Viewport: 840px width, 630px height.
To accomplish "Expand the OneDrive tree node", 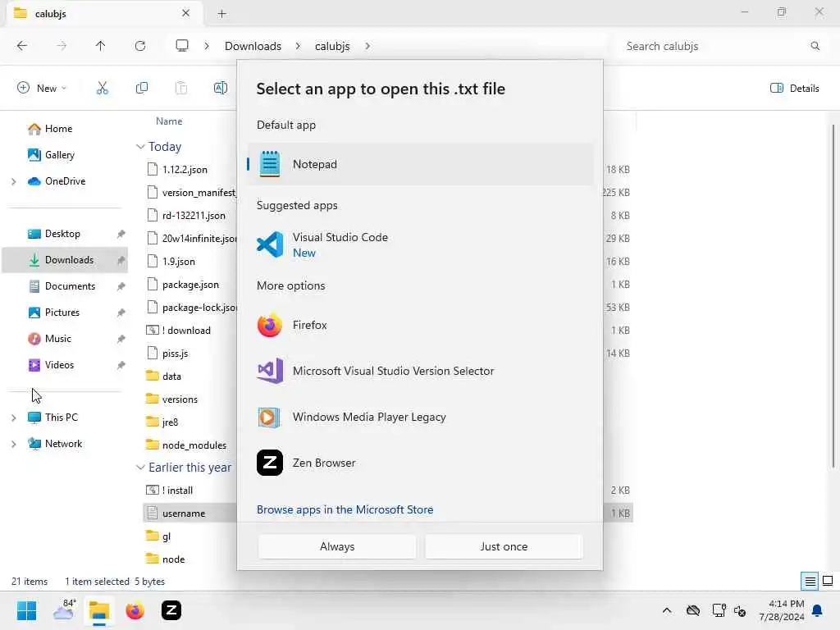I will (x=14, y=181).
